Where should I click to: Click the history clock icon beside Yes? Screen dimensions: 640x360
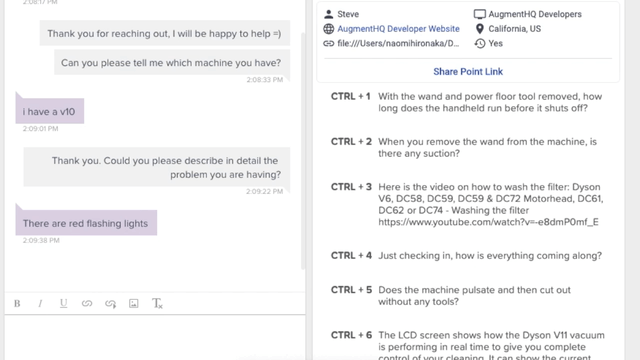tap(480, 43)
